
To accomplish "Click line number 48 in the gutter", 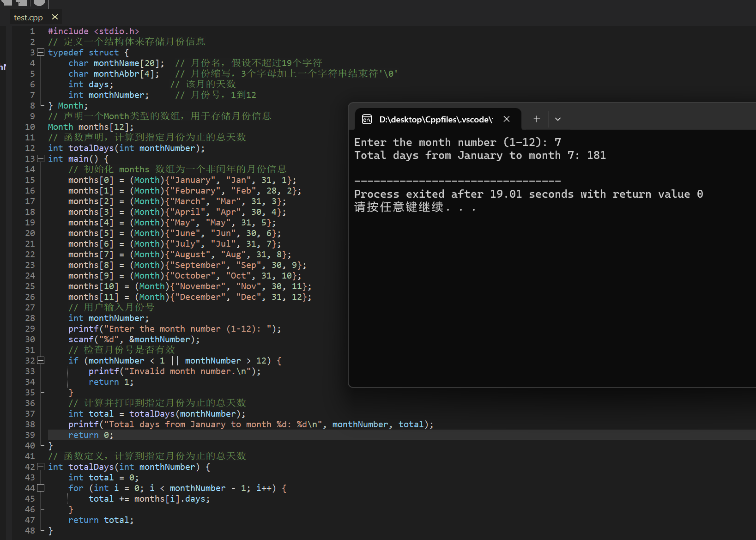I will 30,530.
